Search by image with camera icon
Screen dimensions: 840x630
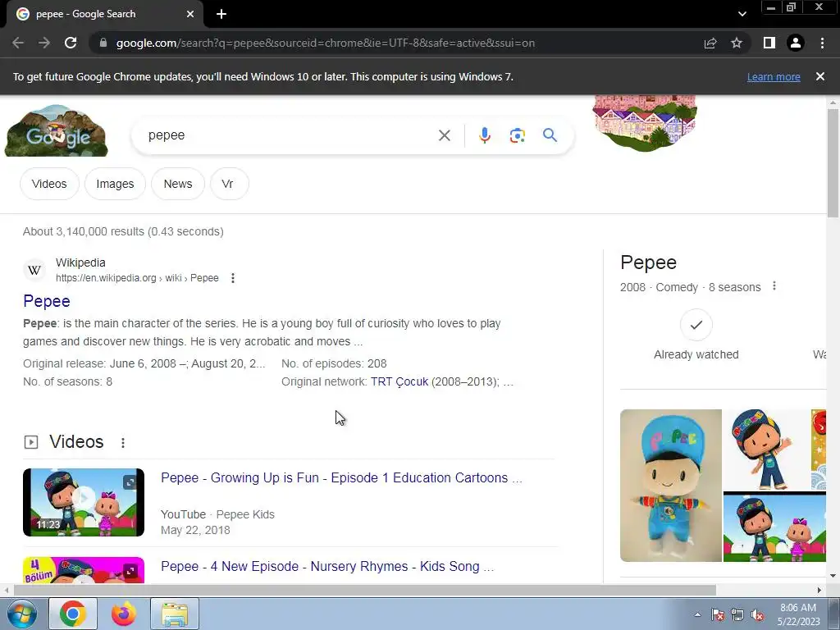[517, 135]
